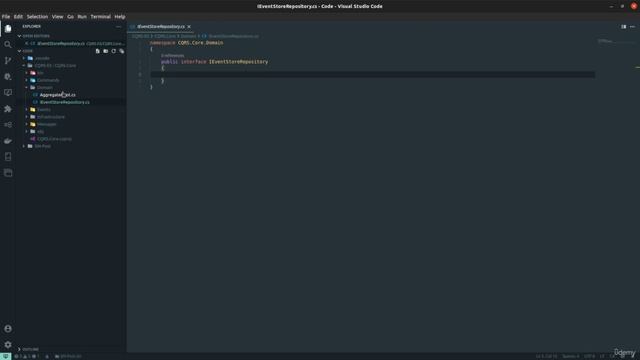Open AggregateRoot.cs in the explorer

[x=58, y=95]
